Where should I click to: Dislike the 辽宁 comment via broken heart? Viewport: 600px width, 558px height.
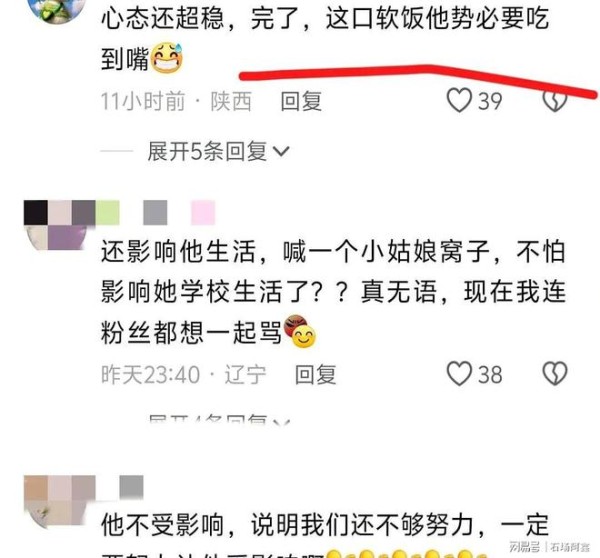(555, 374)
